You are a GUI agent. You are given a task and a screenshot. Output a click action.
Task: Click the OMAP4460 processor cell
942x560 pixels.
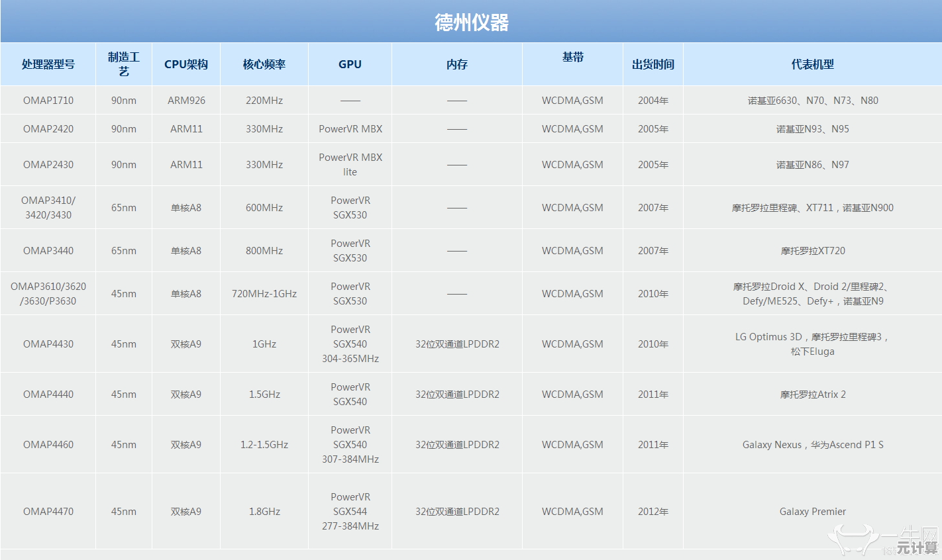coord(48,445)
